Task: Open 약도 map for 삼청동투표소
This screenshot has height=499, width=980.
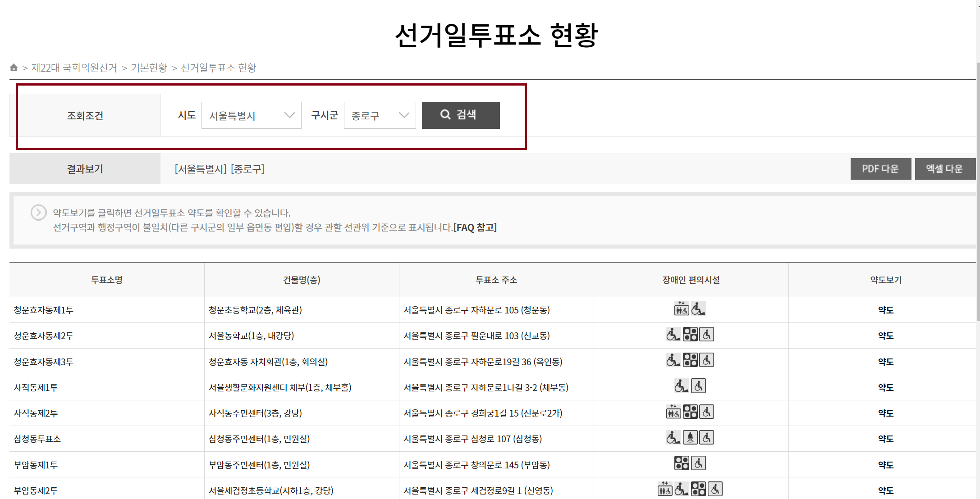Action: [886, 439]
